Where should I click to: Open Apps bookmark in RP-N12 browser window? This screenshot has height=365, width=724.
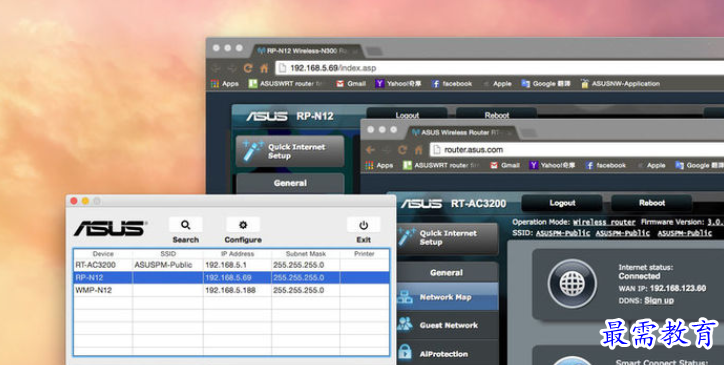[x=225, y=84]
